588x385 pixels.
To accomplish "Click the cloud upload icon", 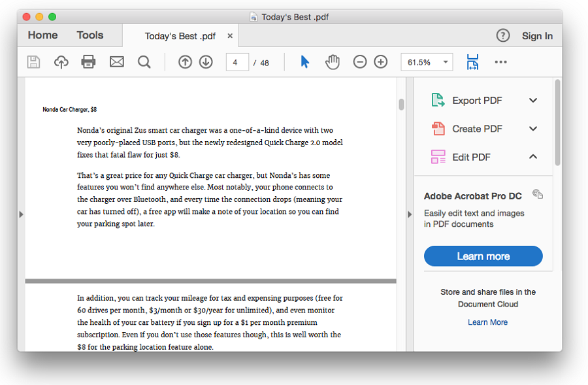I will pos(61,62).
